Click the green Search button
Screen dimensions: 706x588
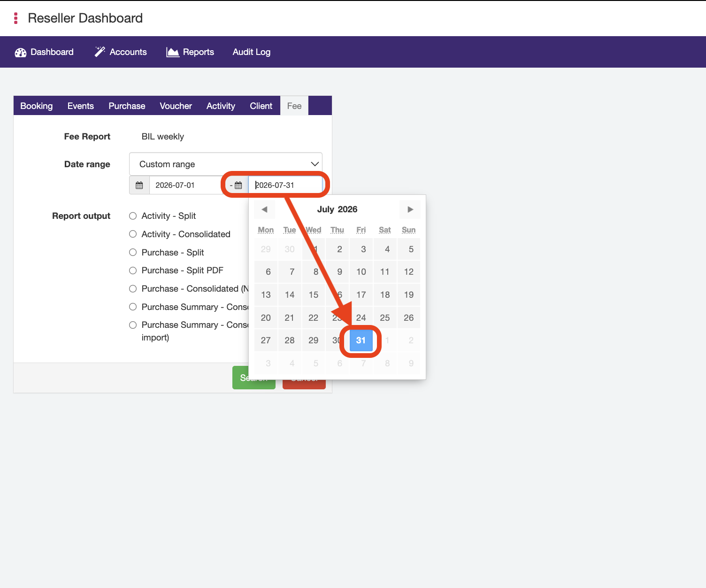[254, 378]
